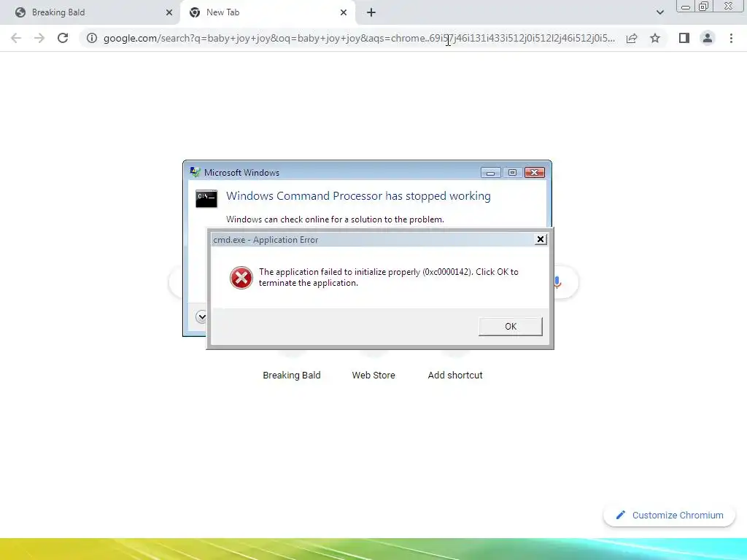Open the side panel icon
Screen dimensions: 747x560
[684, 38]
